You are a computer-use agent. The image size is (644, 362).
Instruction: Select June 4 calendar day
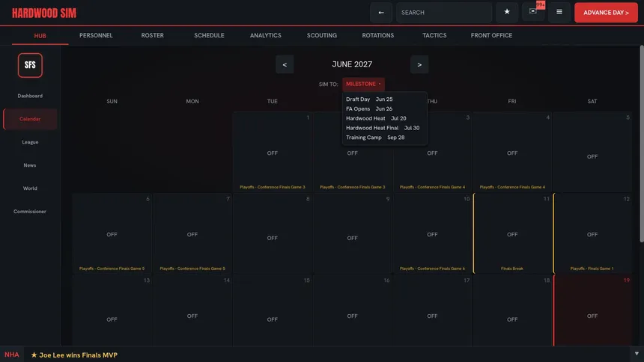[x=512, y=152]
